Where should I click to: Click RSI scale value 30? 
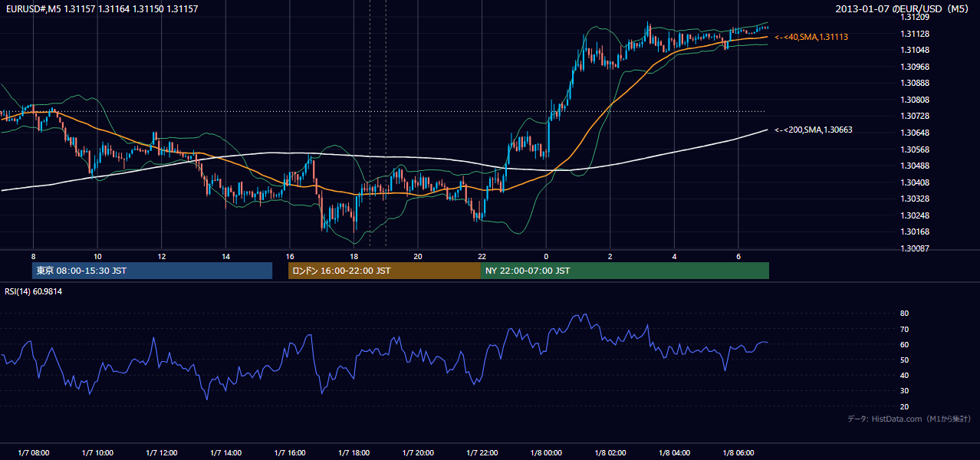point(904,391)
